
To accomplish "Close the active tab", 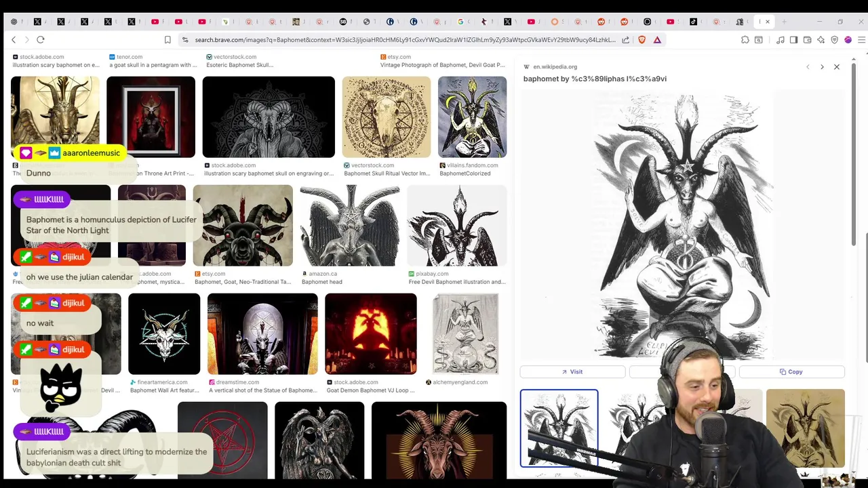I will pos(768,22).
